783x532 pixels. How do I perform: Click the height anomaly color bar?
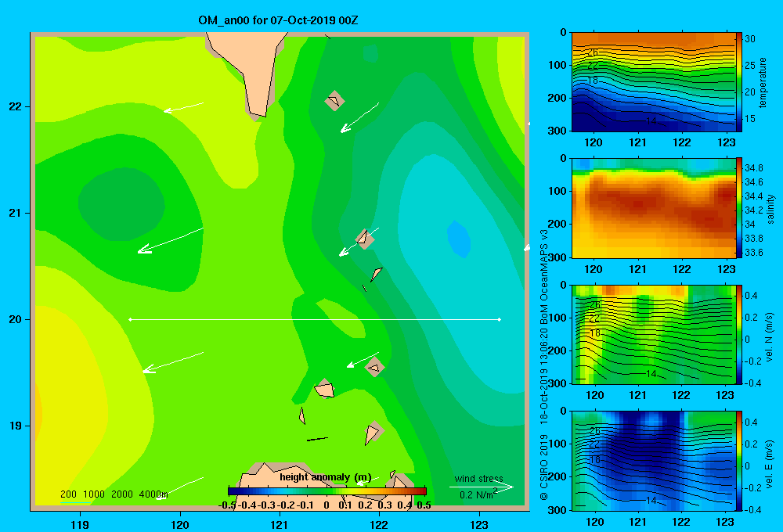click(327, 491)
